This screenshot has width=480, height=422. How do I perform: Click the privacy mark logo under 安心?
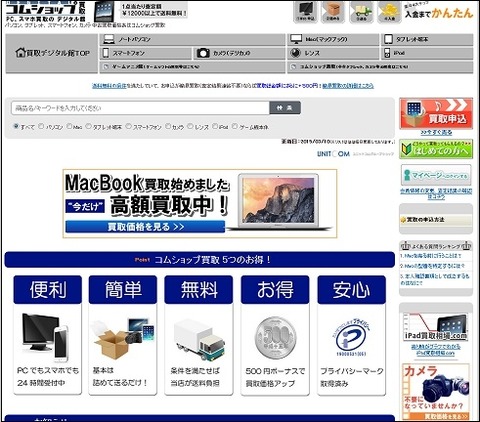(x=351, y=337)
